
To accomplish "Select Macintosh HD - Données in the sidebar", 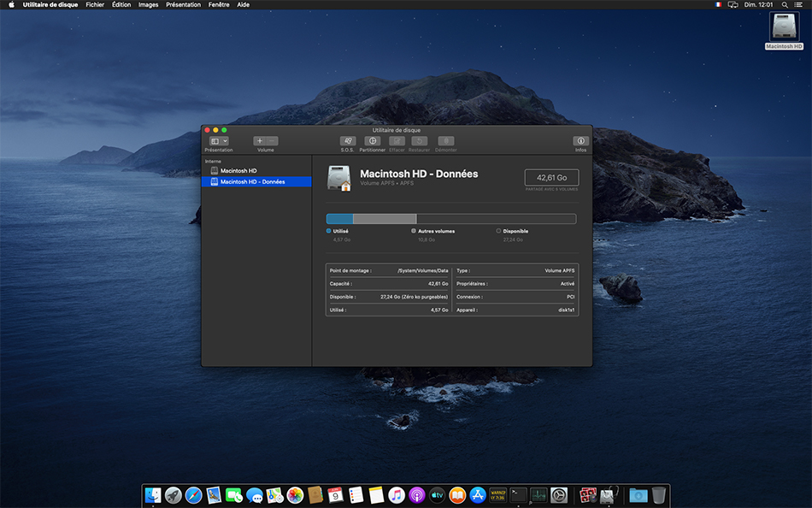I will (256, 181).
